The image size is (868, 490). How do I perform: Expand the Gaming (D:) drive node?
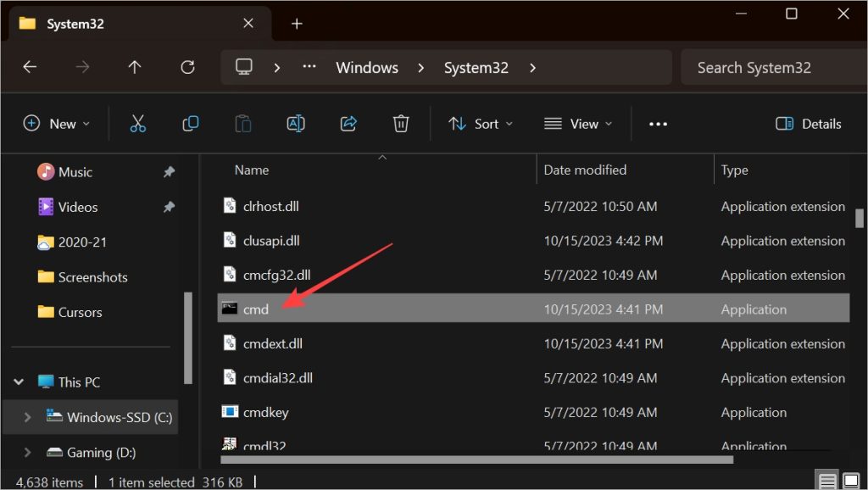click(28, 453)
